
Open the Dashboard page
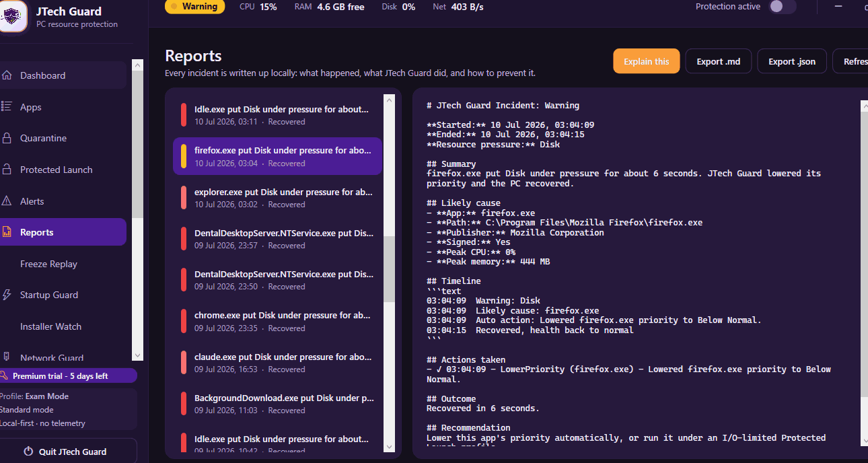click(63, 75)
